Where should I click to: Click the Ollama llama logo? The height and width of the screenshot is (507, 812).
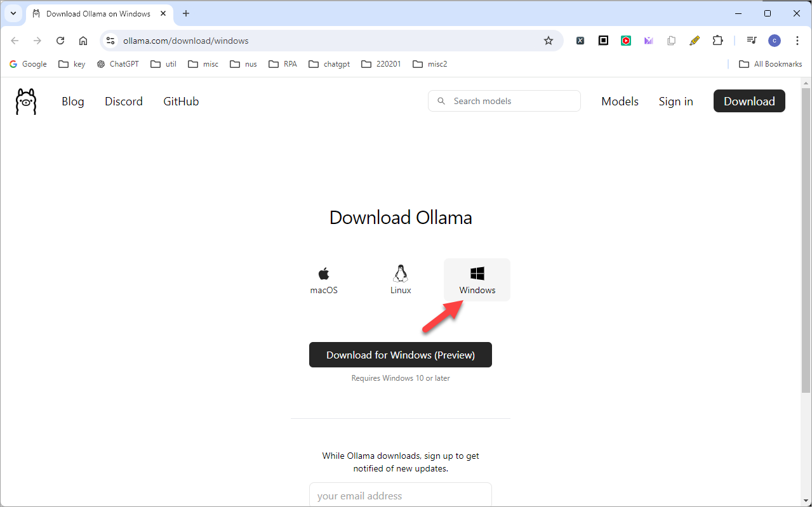(x=26, y=102)
